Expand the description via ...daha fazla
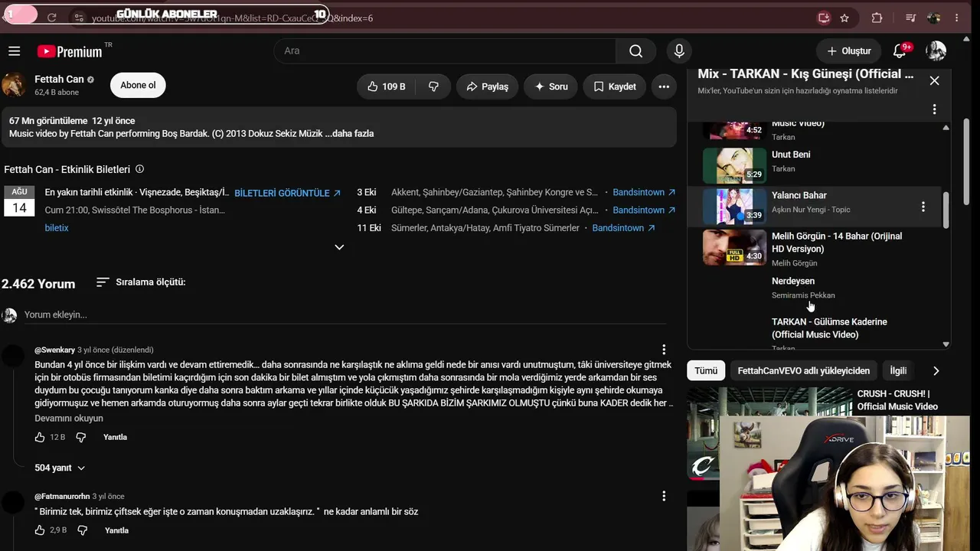 tap(349, 133)
